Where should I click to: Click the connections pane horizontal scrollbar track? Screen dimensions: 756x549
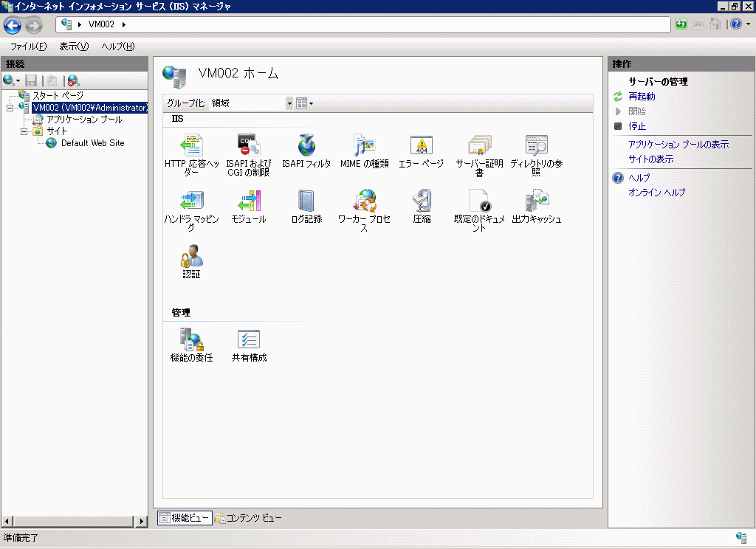(73, 521)
